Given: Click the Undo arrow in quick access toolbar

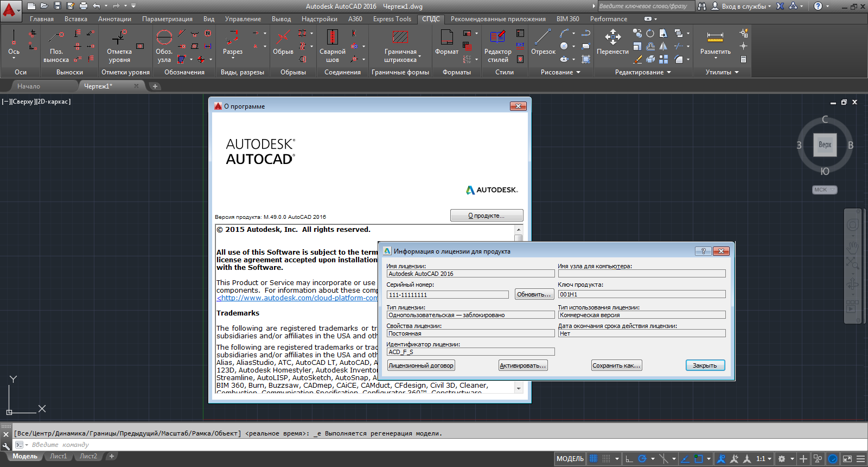Looking at the screenshot, I should pos(97,6).
